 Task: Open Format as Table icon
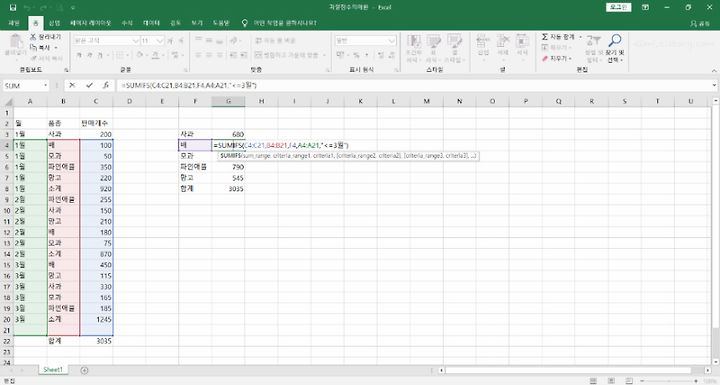(433, 41)
